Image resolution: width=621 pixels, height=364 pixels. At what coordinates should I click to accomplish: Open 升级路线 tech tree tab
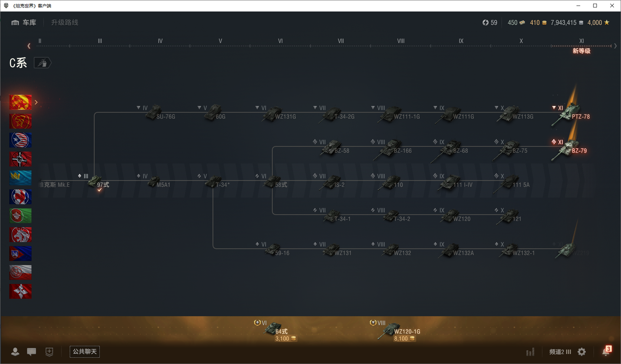pos(65,23)
